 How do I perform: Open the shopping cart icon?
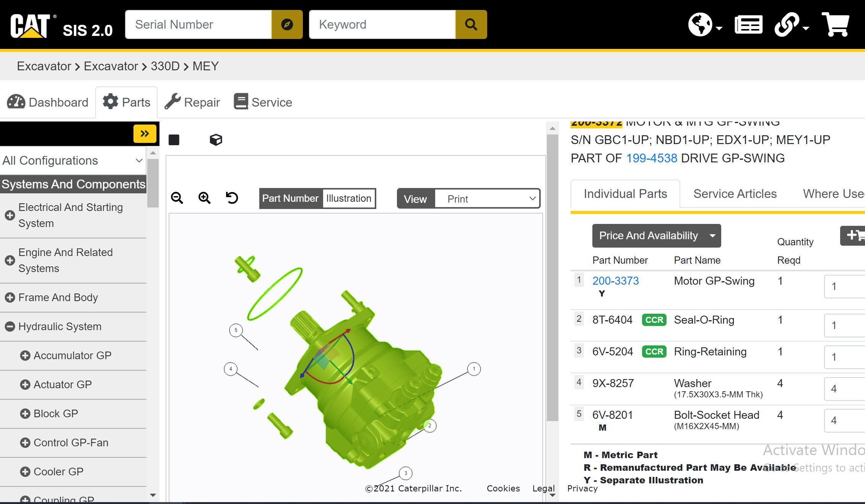pyautogui.click(x=836, y=24)
